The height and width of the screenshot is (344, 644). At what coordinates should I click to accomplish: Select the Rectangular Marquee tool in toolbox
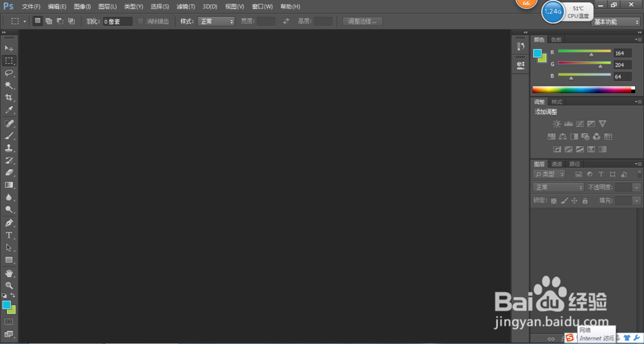(x=9, y=61)
